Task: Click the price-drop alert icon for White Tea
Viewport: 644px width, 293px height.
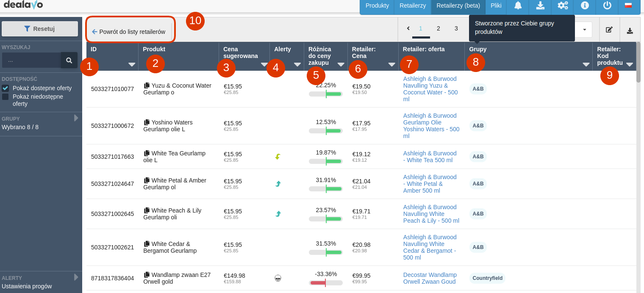Action: click(278, 157)
